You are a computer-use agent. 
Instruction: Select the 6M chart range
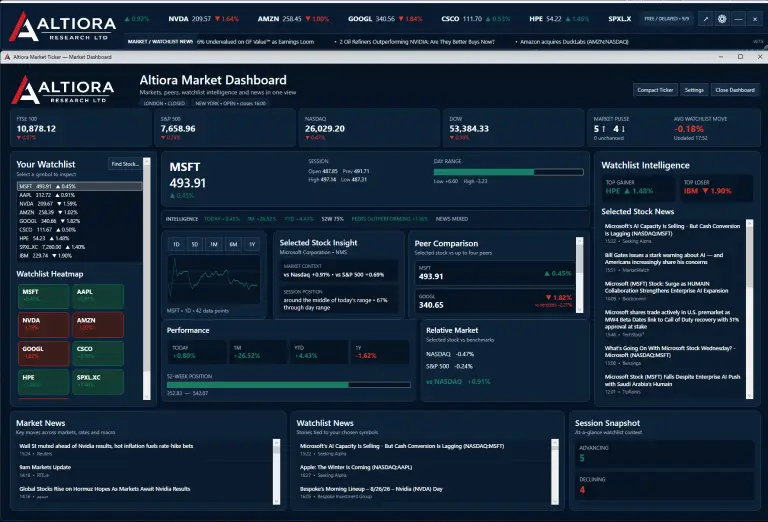(x=233, y=244)
